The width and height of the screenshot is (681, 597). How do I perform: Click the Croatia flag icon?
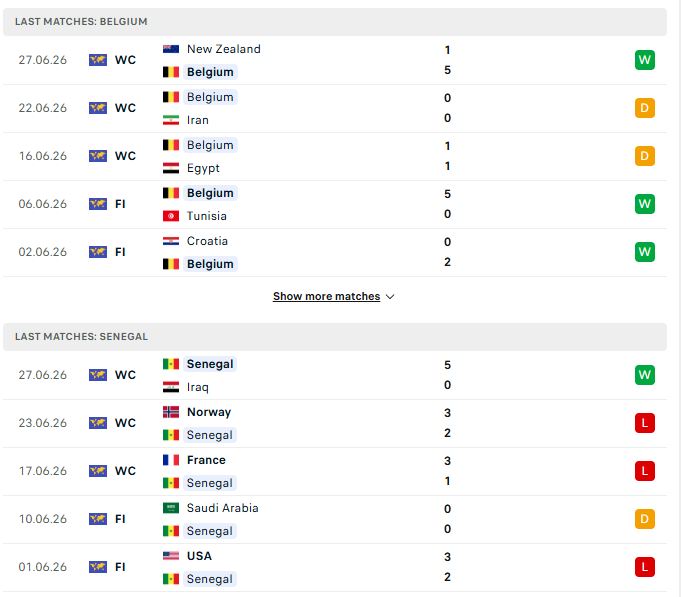pyautogui.click(x=171, y=241)
